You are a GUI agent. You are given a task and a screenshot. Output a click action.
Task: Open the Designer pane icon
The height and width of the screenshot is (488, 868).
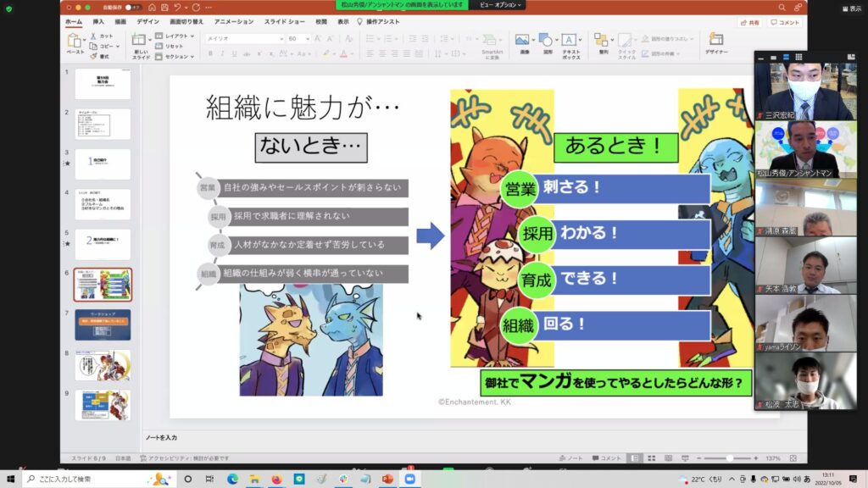coord(715,39)
